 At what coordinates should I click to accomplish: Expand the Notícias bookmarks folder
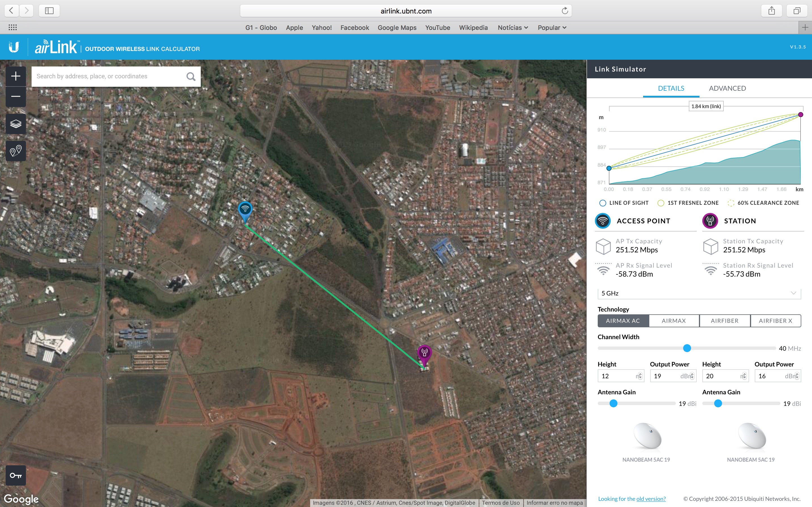pos(512,28)
